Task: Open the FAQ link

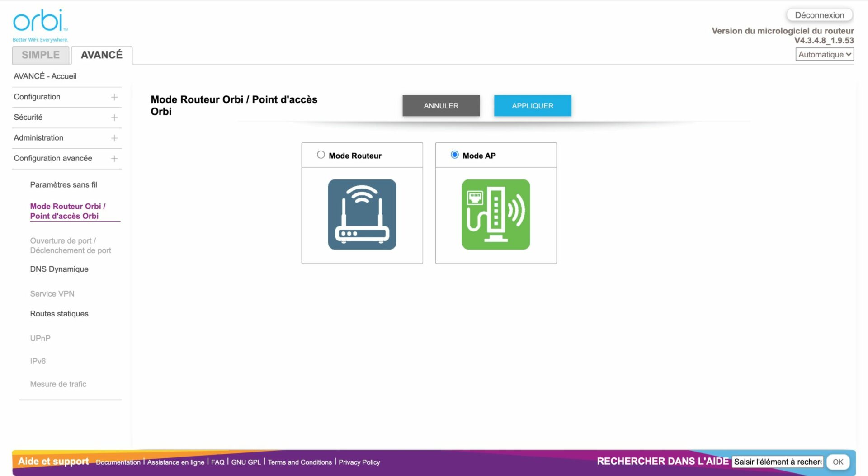Action: pyautogui.click(x=218, y=462)
